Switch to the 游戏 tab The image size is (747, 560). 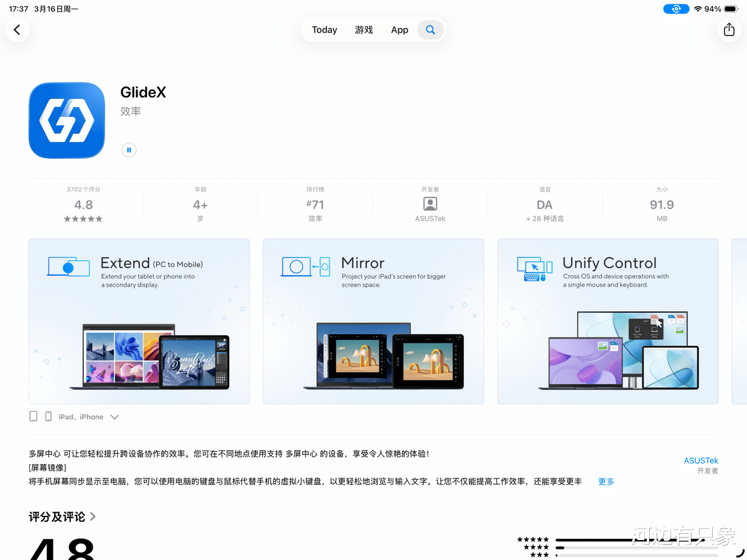pyautogui.click(x=364, y=30)
